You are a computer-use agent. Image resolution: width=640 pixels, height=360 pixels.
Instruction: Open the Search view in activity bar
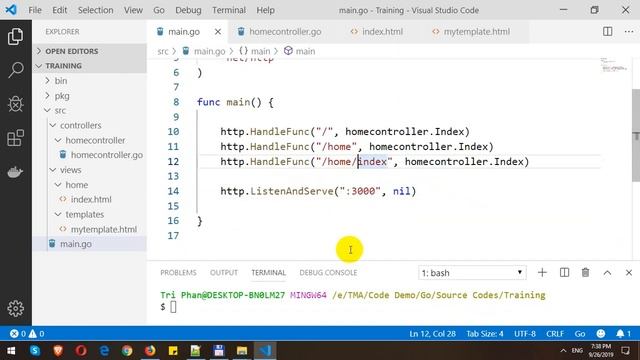pyautogui.click(x=16, y=70)
